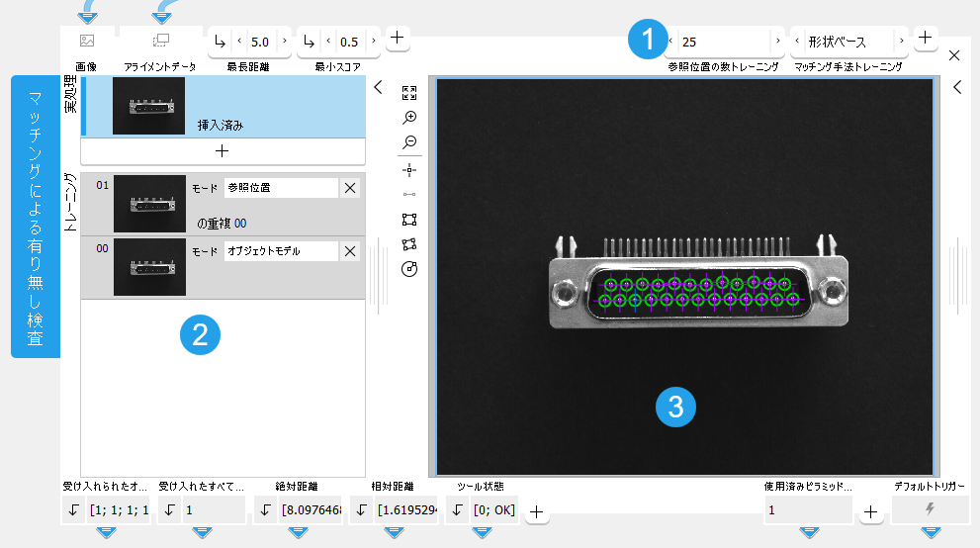Switch マッチング手法 to next option
980x548 pixels.
pos(900,42)
